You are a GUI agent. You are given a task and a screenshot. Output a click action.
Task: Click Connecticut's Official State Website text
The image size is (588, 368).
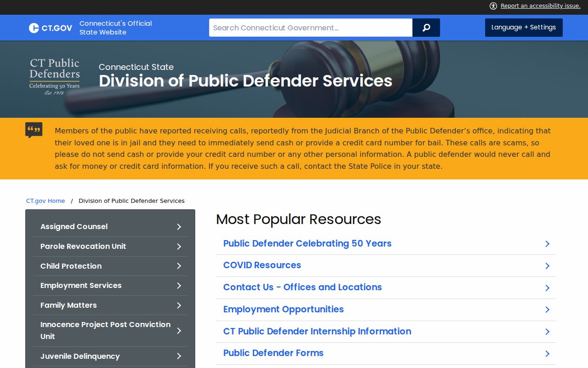116,28
